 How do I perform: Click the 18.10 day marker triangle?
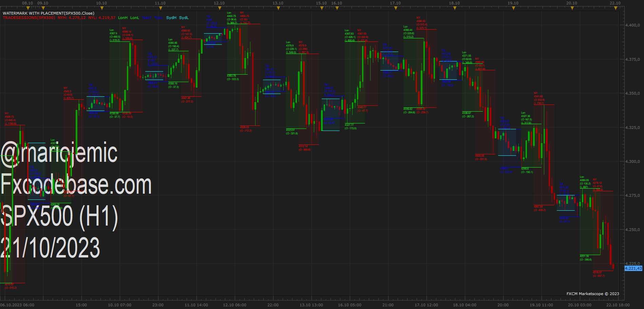click(455, 8)
